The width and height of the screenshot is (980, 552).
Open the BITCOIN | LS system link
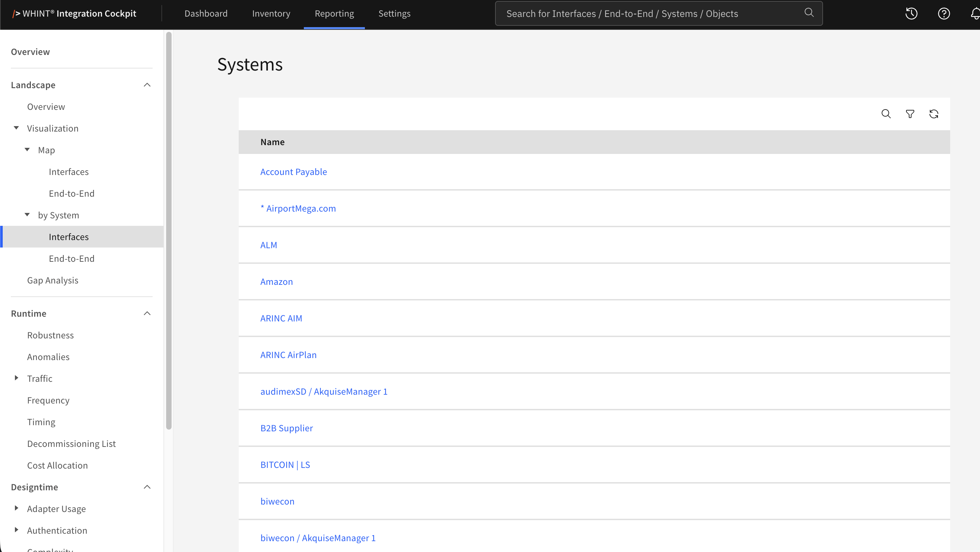click(285, 465)
